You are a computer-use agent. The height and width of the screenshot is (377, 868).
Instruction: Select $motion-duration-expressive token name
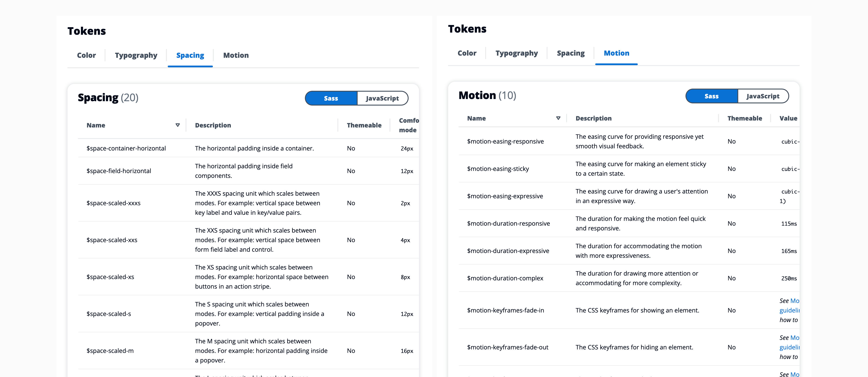508,251
